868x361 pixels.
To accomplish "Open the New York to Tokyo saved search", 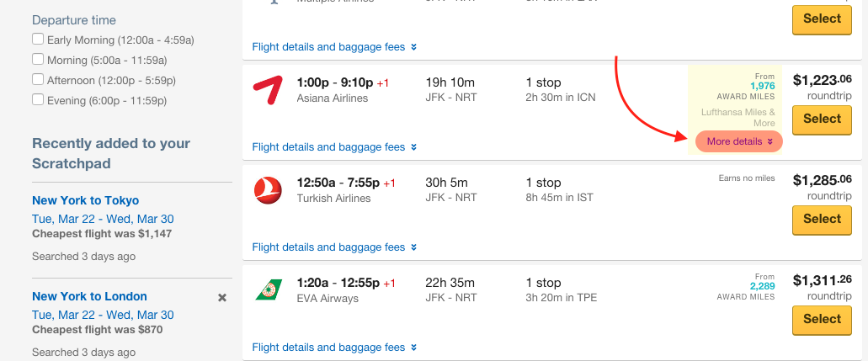I will tap(86, 200).
